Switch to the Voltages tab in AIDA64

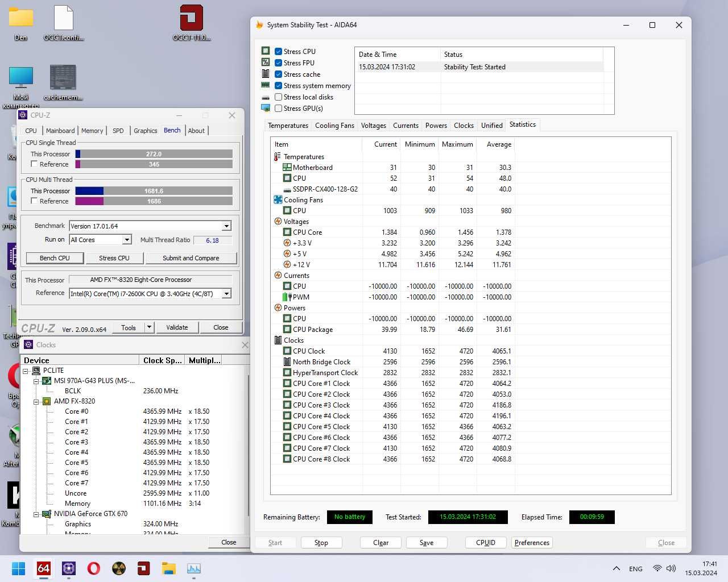(x=374, y=126)
